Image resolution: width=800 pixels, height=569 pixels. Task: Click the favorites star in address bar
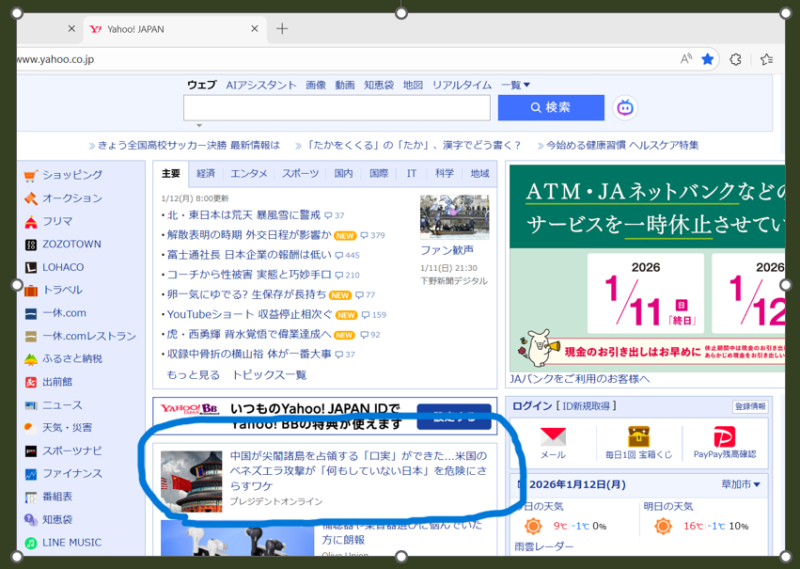click(708, 59)
